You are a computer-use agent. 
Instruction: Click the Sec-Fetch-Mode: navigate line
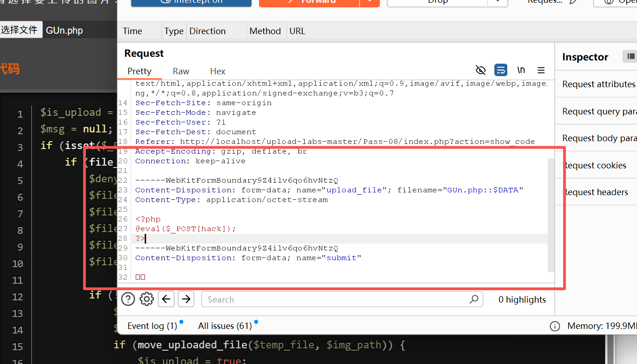coord(196,113)
